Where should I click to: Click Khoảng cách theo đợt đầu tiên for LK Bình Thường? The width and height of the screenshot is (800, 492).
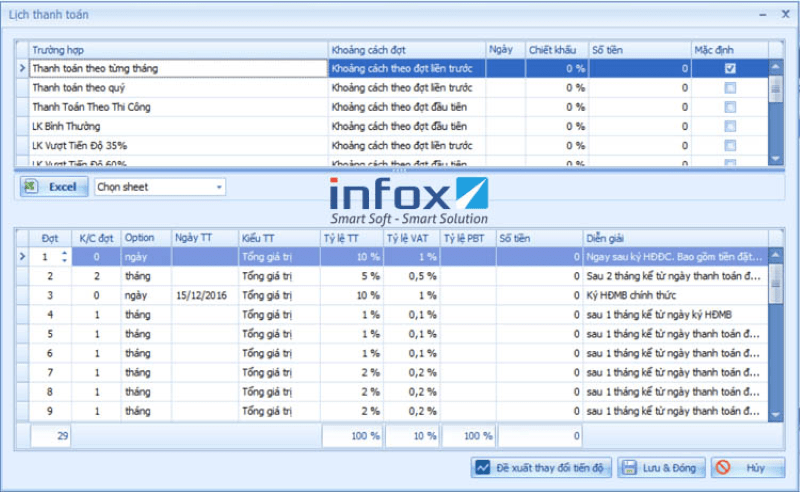pyautogui.click(x=407, y=127)
